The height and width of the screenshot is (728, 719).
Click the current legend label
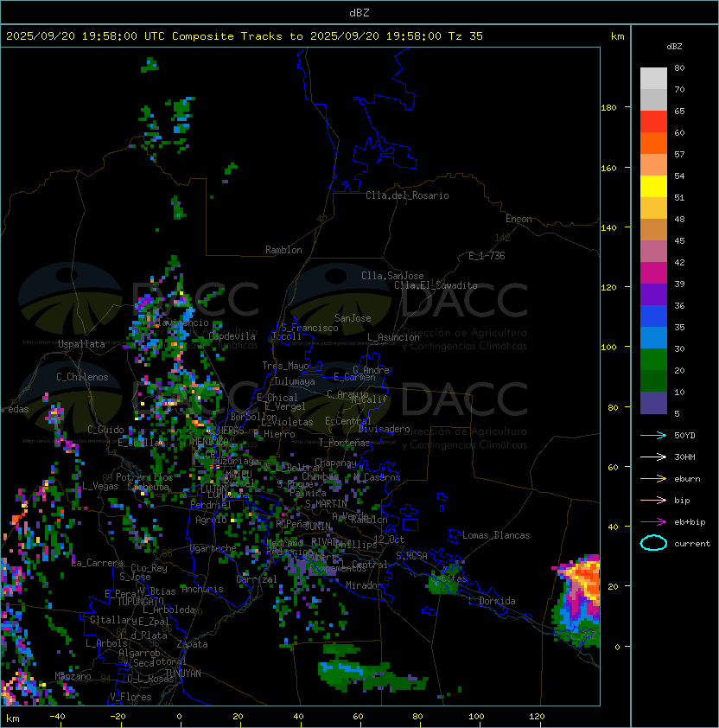[x=692, y=544]
